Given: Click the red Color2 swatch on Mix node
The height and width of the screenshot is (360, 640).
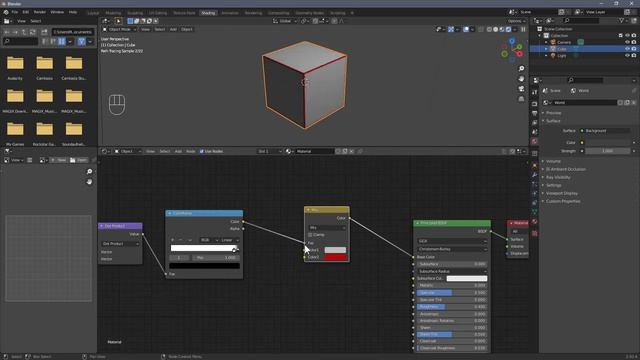Looking at the screenshot, I should click(335, 257).
